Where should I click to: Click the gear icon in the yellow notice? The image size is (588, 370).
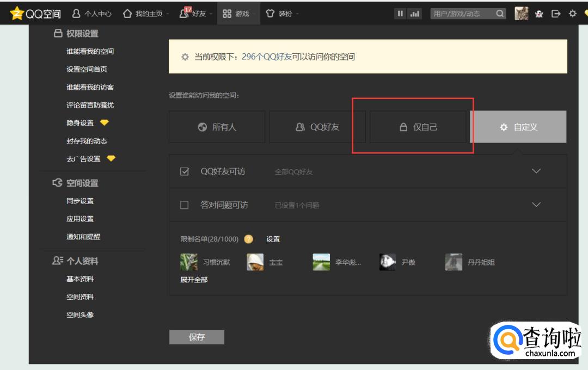tap(185, 57)
